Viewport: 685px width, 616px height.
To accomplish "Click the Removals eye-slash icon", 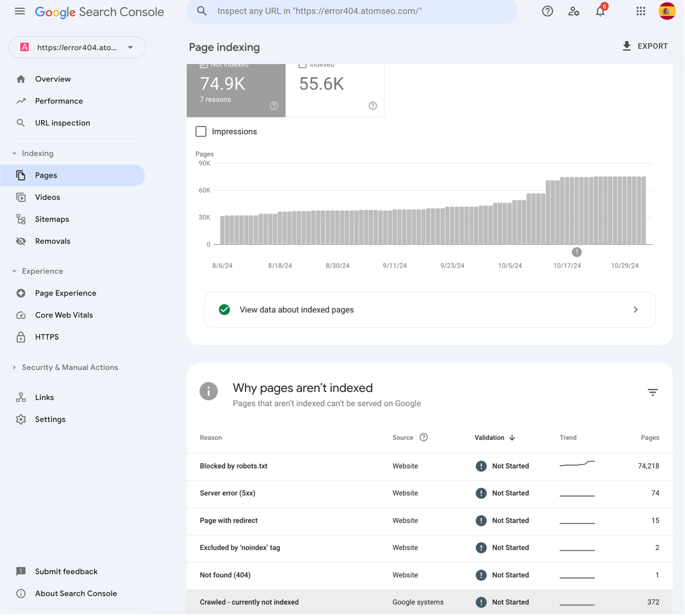I will pos(21,241).
